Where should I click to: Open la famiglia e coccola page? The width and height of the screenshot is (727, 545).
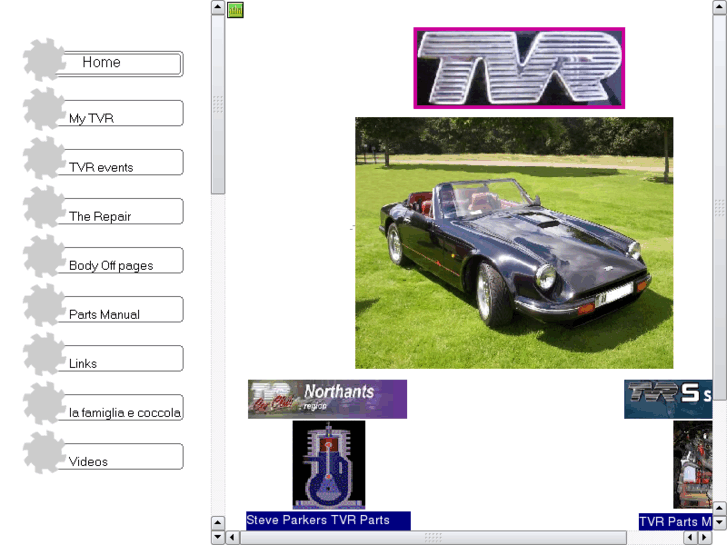122,407
